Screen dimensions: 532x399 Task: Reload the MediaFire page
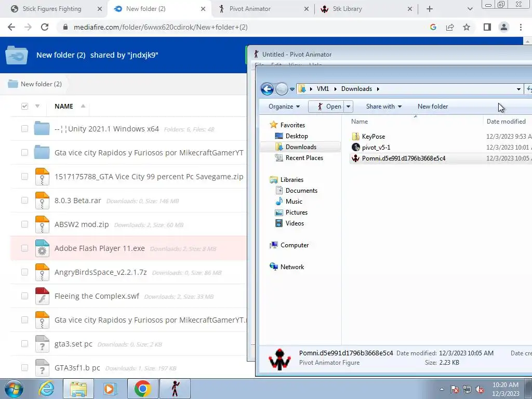coord(45,27)
